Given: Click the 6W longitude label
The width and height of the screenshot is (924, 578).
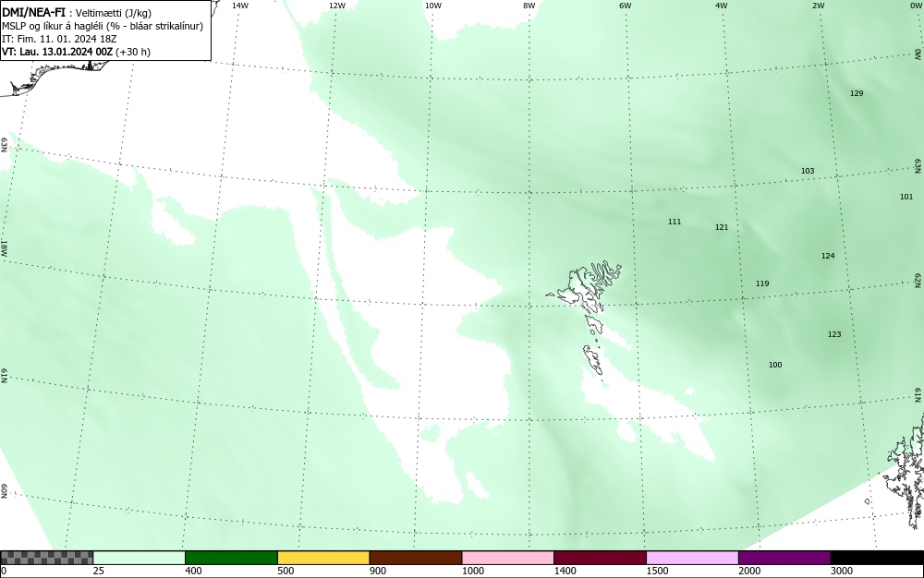Looking at the screenshot, I should click(x=626, y=6).
